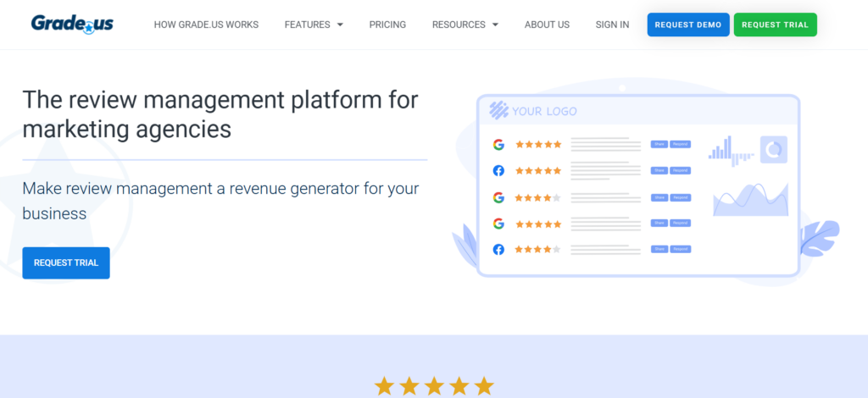Click the 'review management platform' headline text
Viewport: 868px width, 398px height.
(x=220, y=113)
